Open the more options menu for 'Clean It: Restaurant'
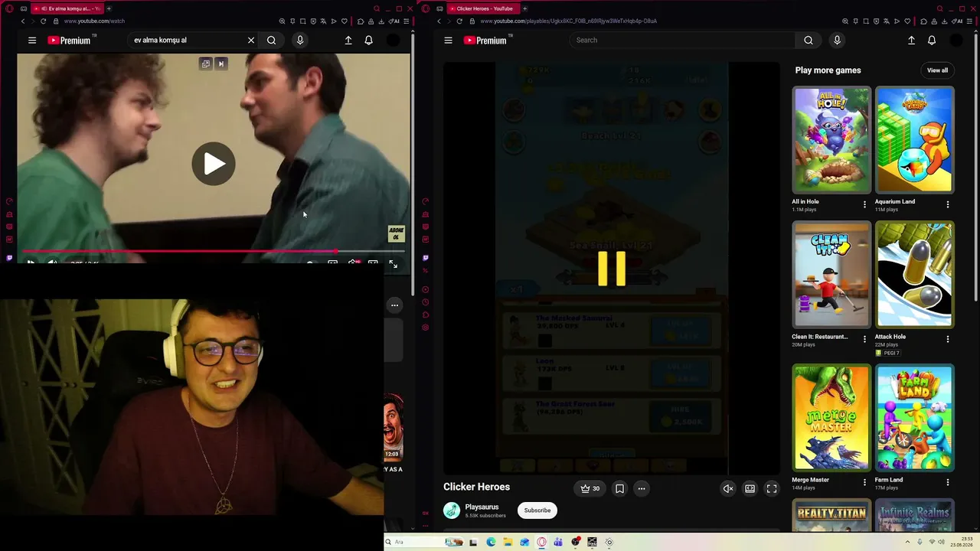This screenshot has width=980, height=551. tap(864, 339)
